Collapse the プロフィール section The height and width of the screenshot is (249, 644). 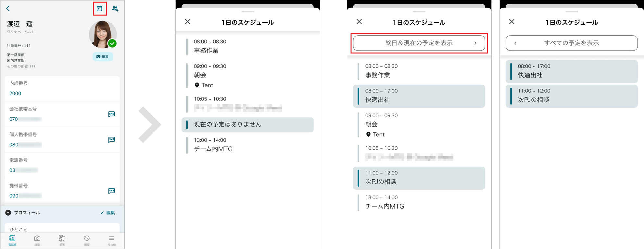point(8,213)
